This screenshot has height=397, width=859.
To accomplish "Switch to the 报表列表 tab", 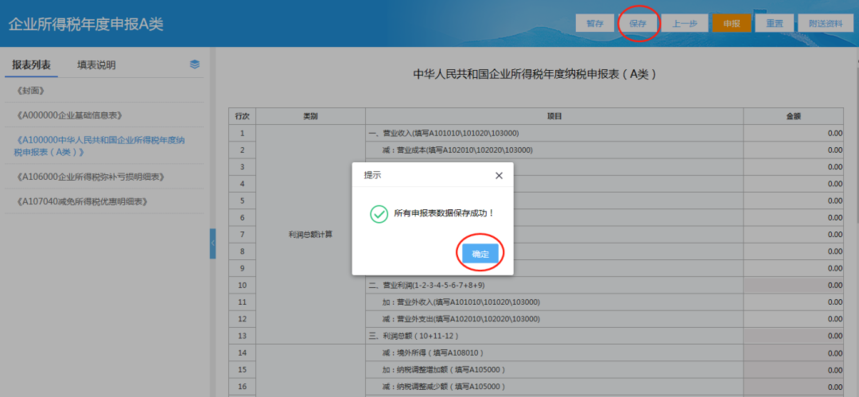I will [31, 65].
